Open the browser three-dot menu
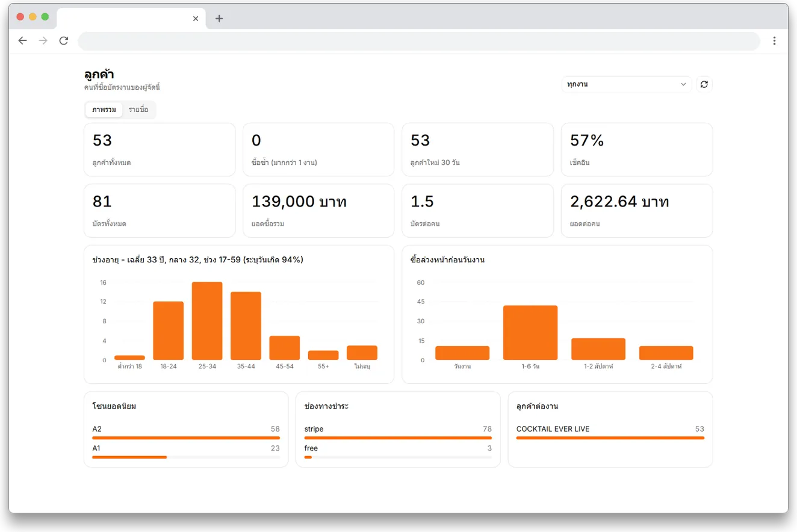797x532 pixels. pos(774,40)
